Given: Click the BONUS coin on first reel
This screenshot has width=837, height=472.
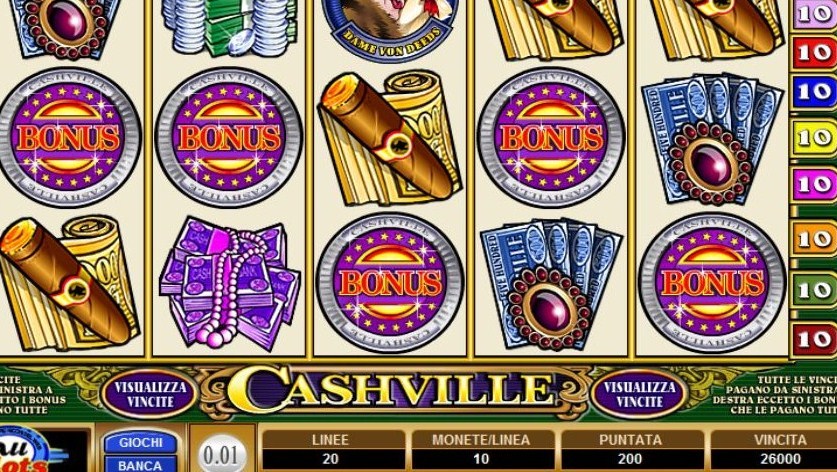Looking at the screenshot, I should pos(68,138).
